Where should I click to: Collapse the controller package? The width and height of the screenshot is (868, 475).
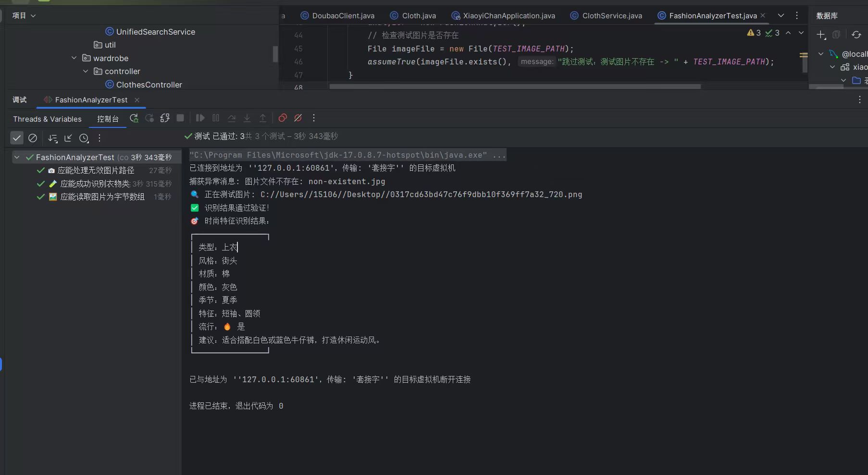tap(86, 71)
